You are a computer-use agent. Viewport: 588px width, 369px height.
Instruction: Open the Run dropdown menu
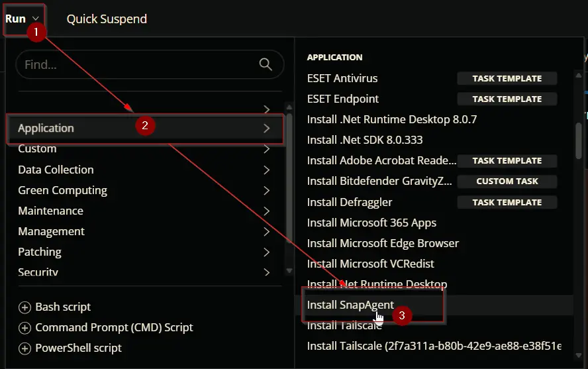[22, 19]
